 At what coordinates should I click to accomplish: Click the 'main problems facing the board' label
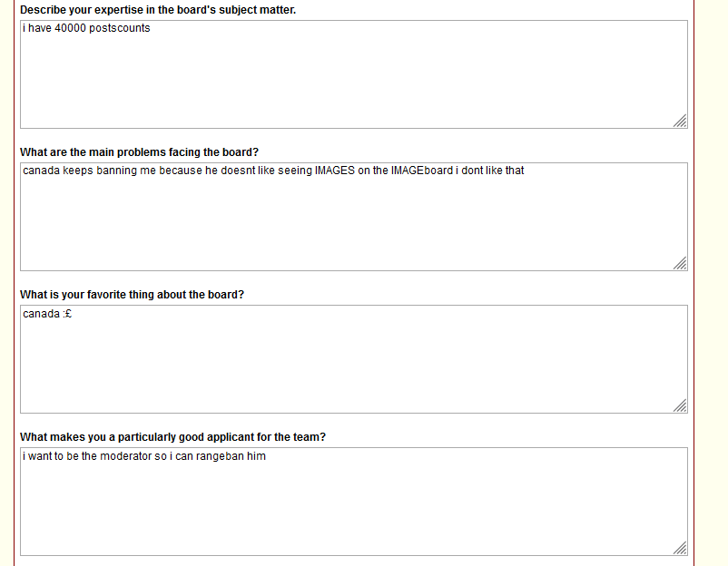tap(139, 152)
